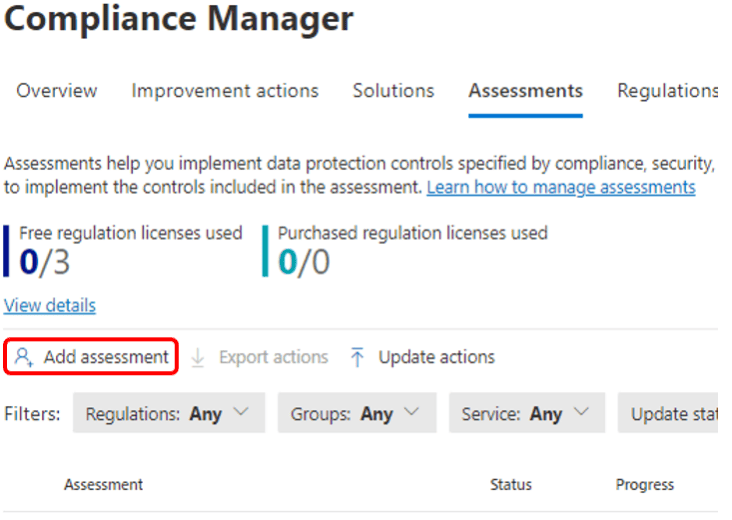Click the Add assessment person icon
The height and width of the screenshot is (520, 732).
(23, 357)
